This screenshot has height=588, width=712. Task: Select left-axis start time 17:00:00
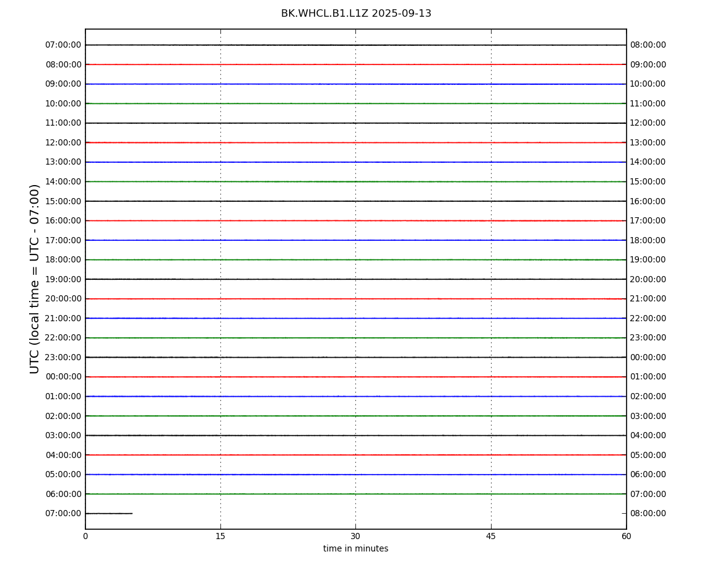[63, 240]
